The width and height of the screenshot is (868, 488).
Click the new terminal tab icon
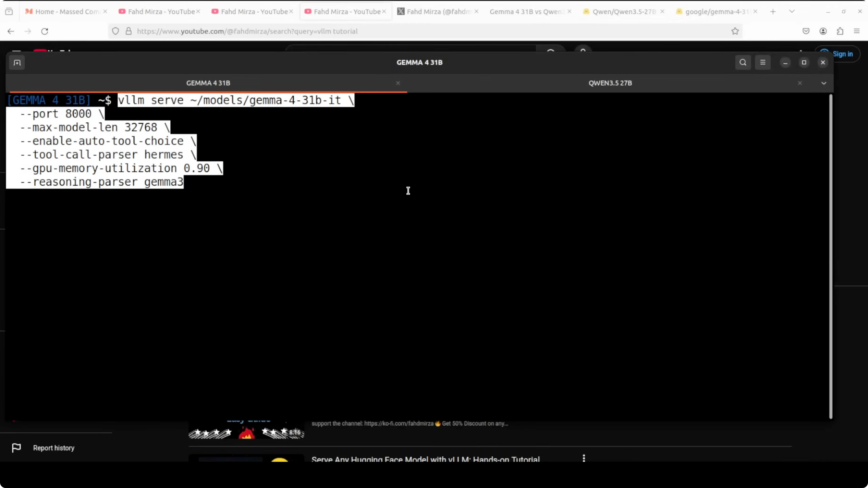click(x=17, y=63)
